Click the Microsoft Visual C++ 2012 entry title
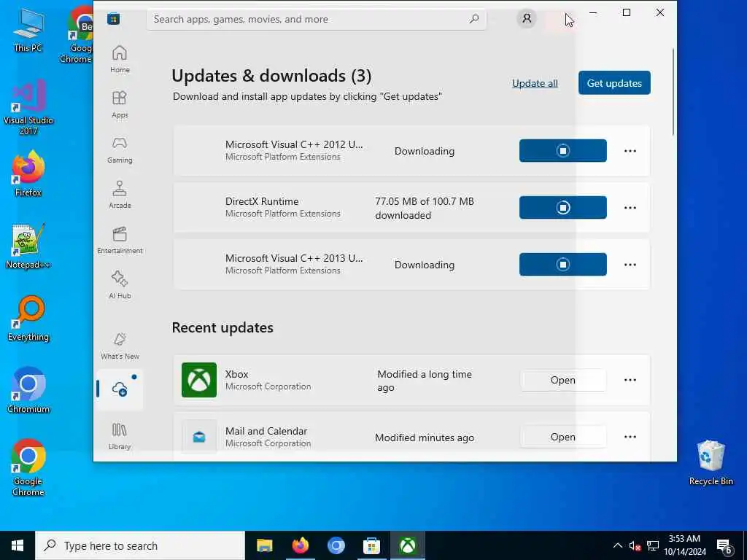Image resolution: width=747 pixels, height=560 pixels. [x=294, y=144]
